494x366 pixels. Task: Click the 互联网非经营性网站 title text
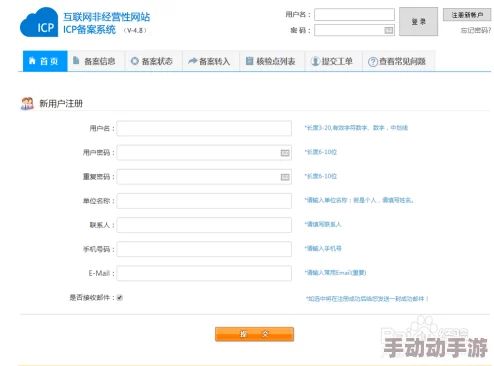(107, 17)
